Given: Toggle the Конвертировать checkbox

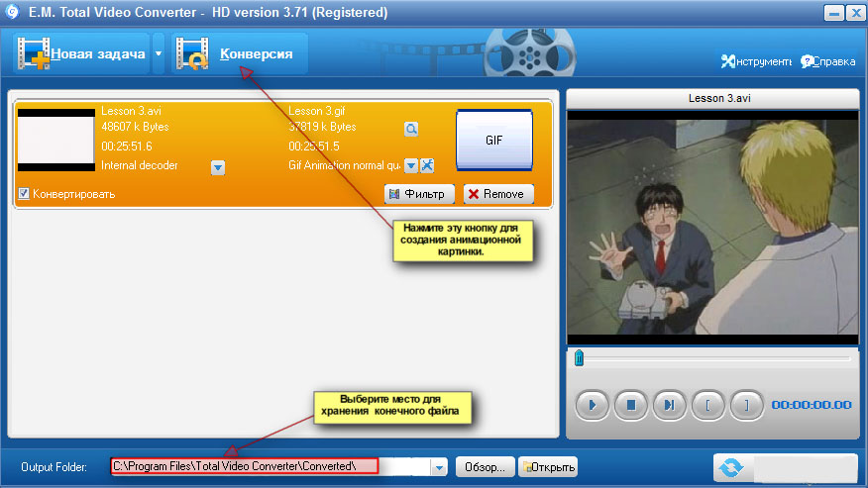Looking at the screenshot, I should (23, 193).
